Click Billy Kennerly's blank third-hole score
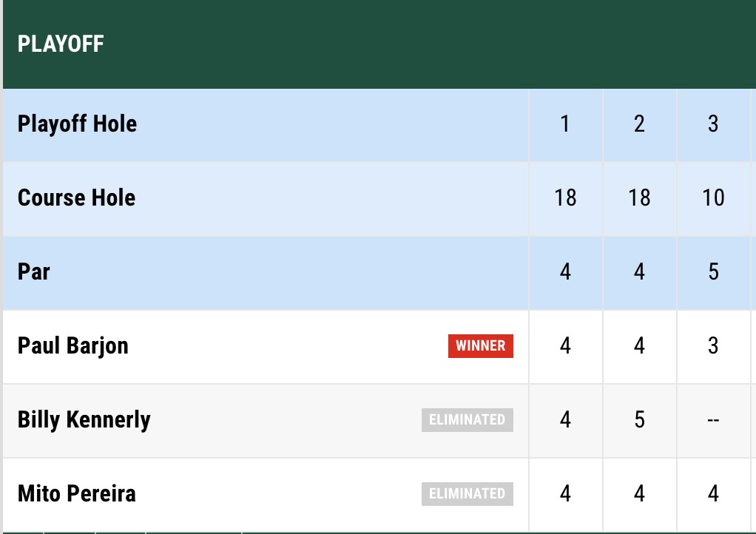The image size is (756, 534). click(713, 420)
